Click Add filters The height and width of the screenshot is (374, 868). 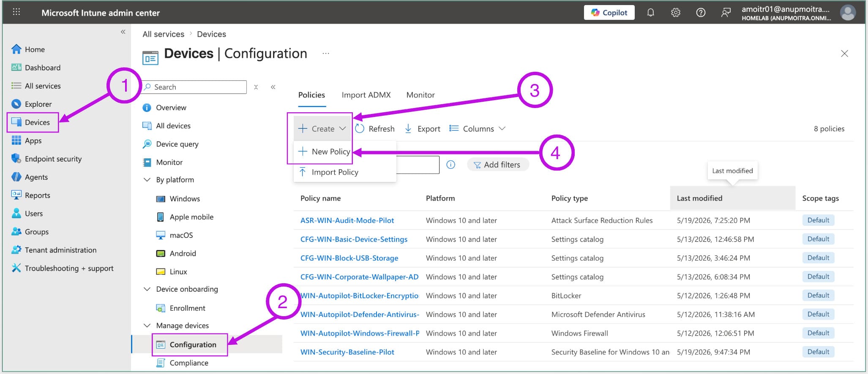click(497, 165)
